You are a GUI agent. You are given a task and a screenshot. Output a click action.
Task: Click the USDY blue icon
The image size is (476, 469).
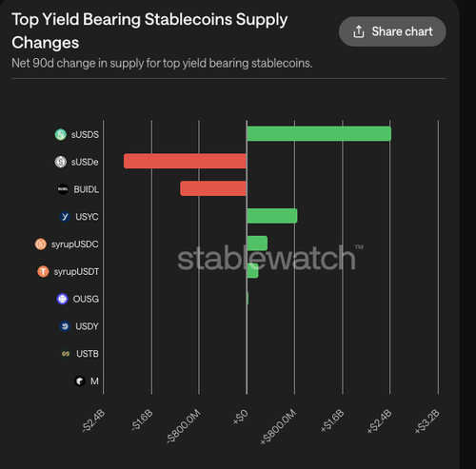coord(65,326)
